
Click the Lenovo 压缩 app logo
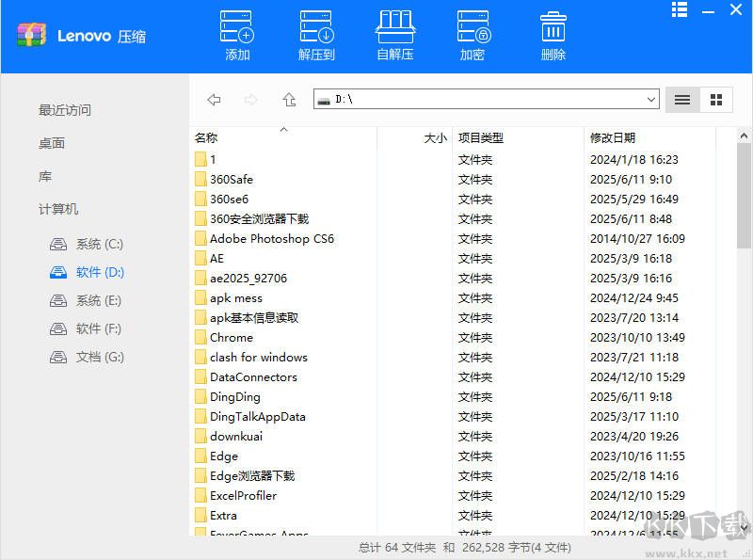pos(31,35)
